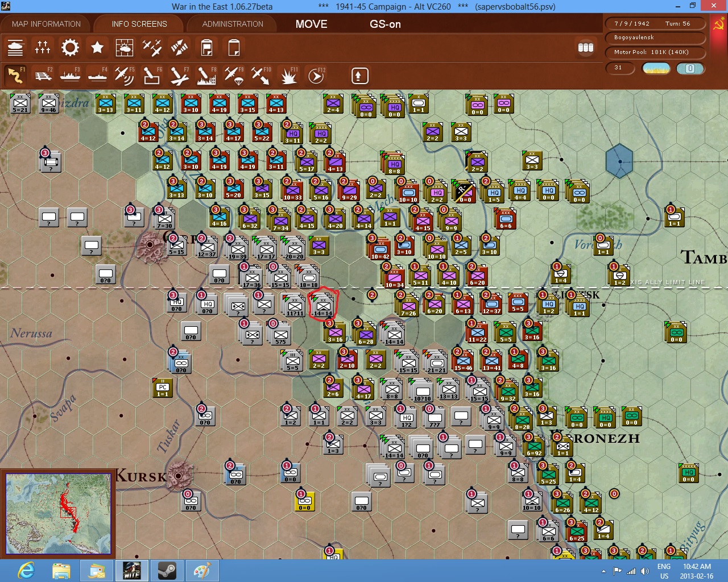Open the weather map grid icon
This screenshot has width=728, height=582.
click(x=125, y=48)
